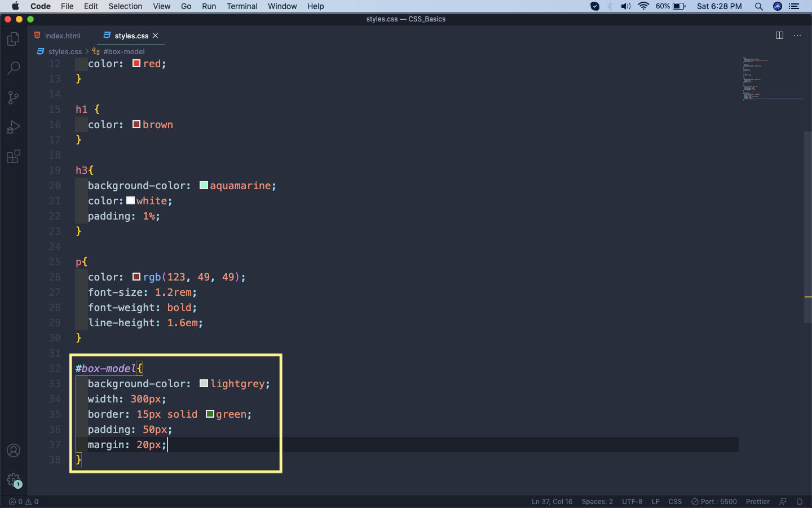Click the Port : 5500 live server status
The height and width of the screenshot is (508, 812).
pos(714,501)
